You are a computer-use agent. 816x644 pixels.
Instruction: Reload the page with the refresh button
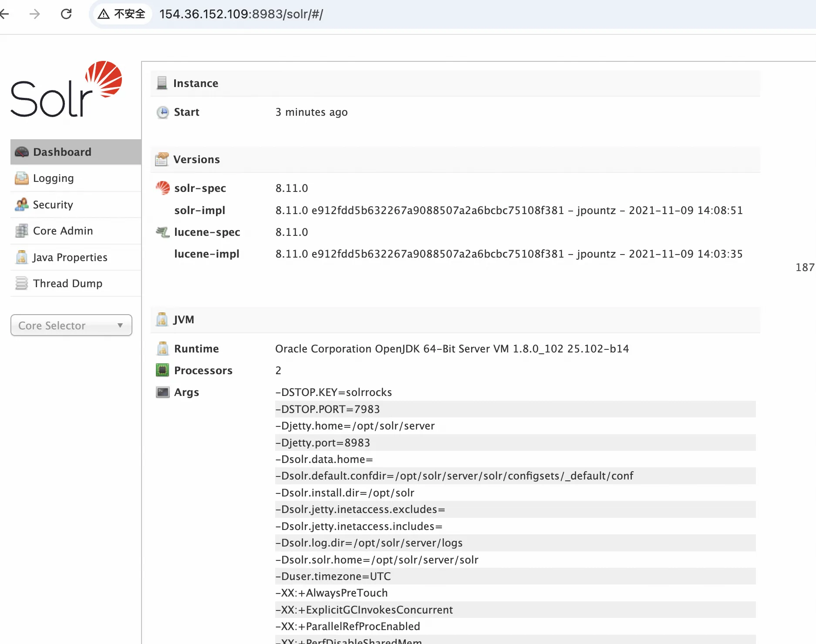[66, 14]
